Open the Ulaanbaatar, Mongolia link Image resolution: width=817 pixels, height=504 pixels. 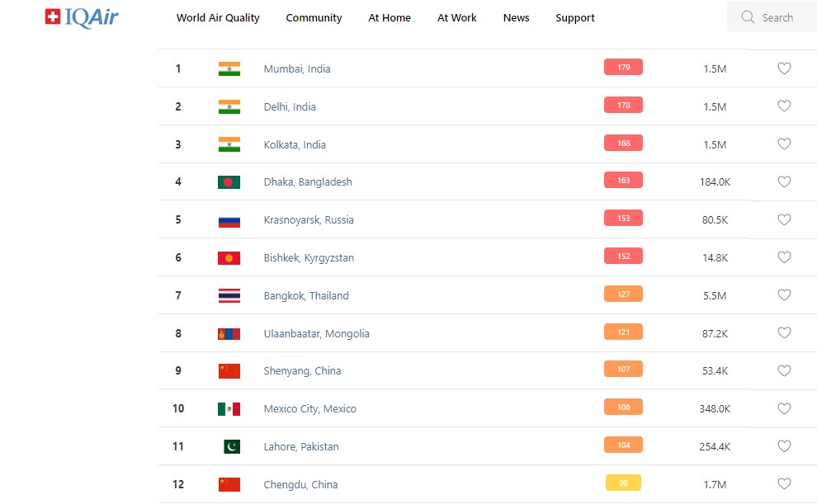point(316,334)
